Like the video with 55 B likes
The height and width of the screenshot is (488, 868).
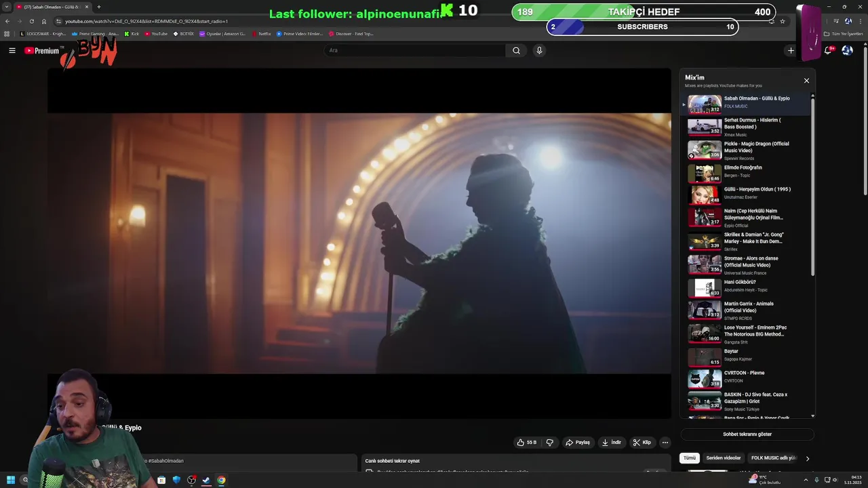coord(526,443)
